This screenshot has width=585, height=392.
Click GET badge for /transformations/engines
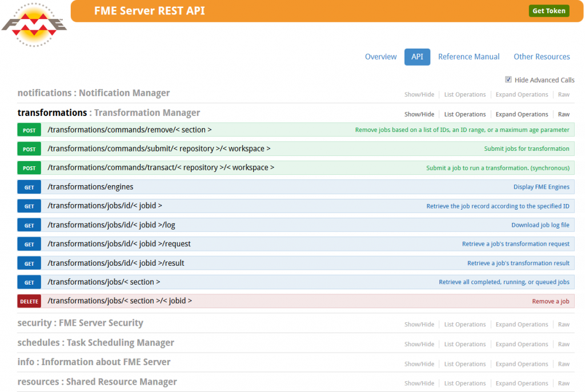click(x=29, y=187)
